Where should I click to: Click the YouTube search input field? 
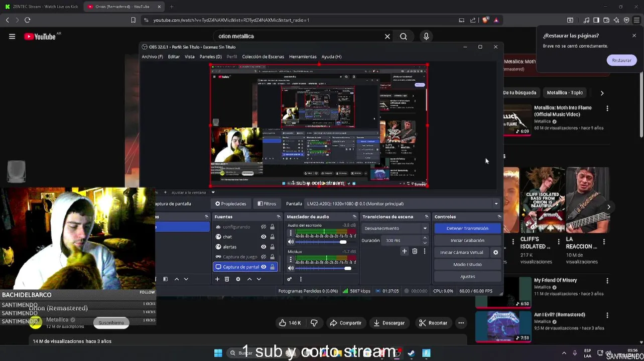click(300, 36)
